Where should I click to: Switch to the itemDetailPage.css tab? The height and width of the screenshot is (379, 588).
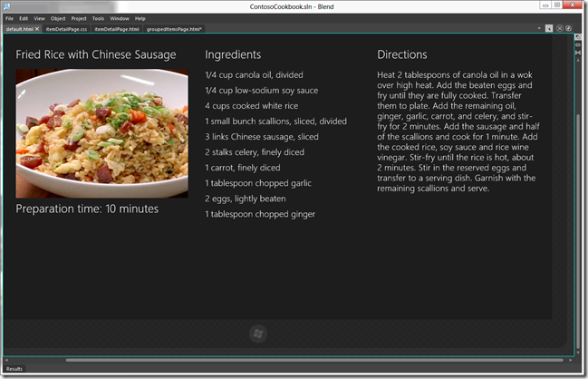pos(66,29)
